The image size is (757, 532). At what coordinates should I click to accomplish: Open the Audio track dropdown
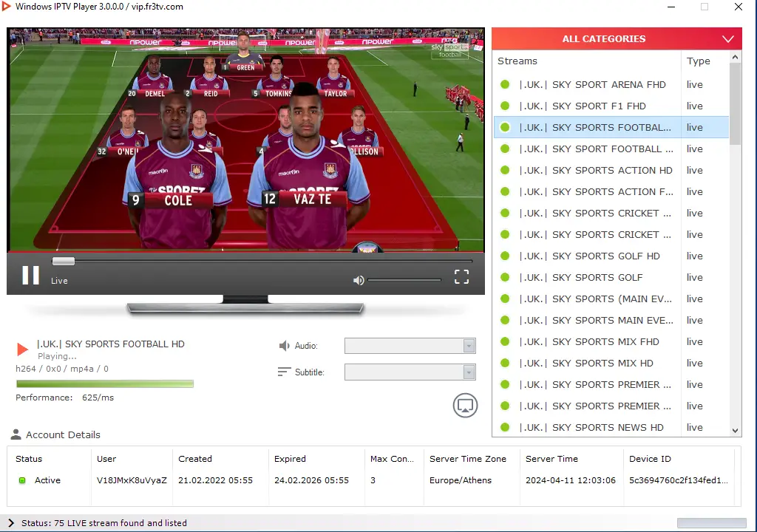(410, 346)
